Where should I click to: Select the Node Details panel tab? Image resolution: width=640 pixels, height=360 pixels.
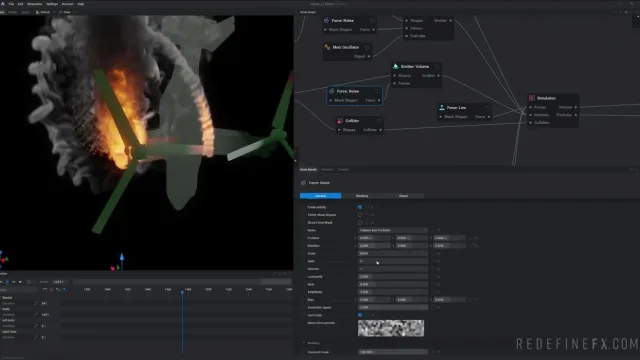click(309, 169)
